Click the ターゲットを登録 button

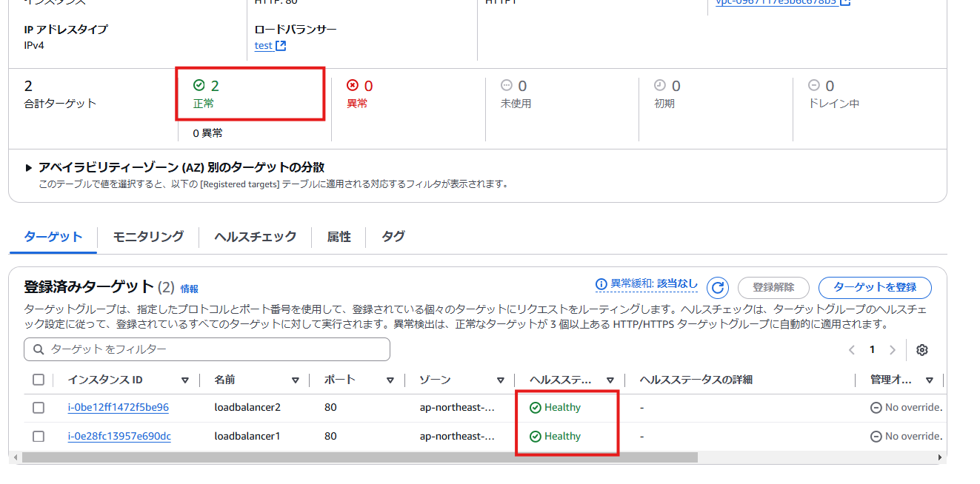(875, 287)
